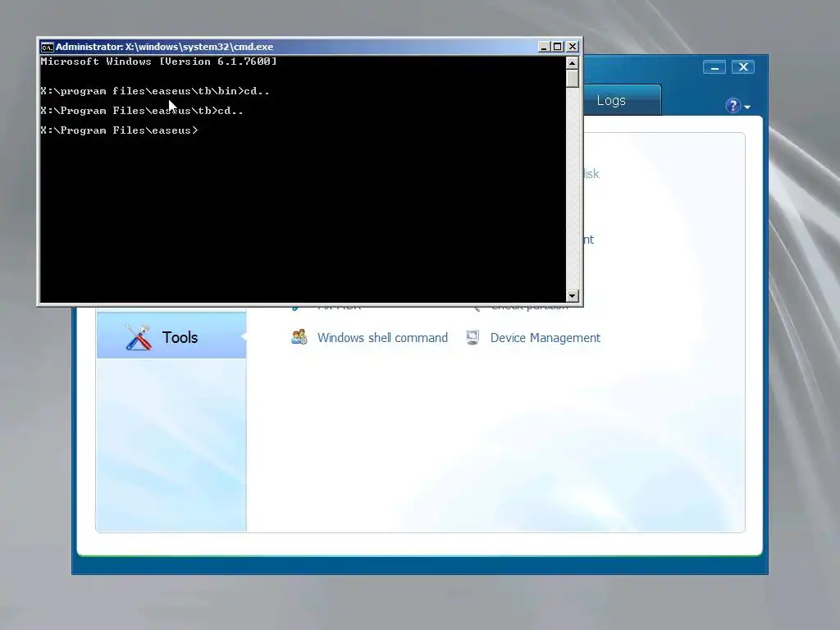Maximize the cmd.exe window
Viewport: 840px width, 630px height.
coord(558,47)
